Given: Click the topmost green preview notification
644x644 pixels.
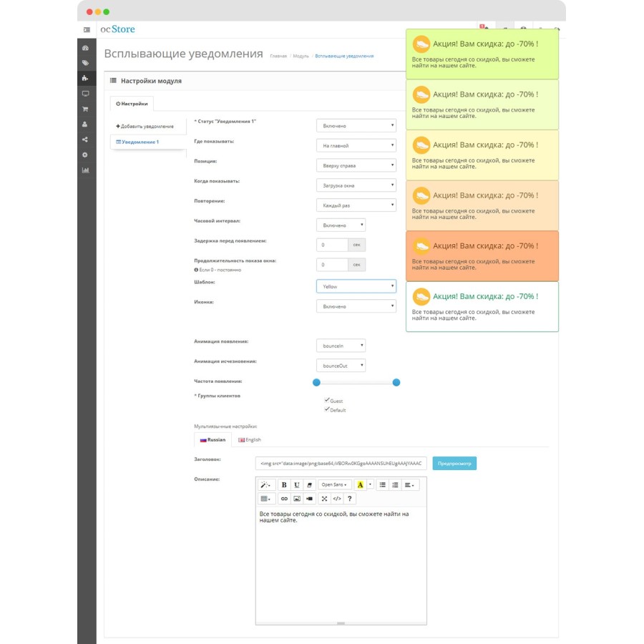Looking at the screenshot, I should coord(482,54).
